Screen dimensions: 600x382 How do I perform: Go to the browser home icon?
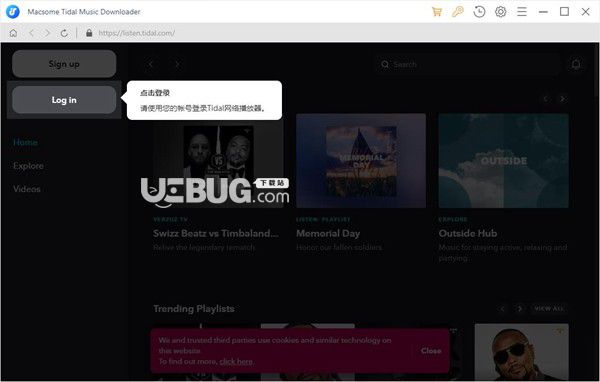coord(13,33)
